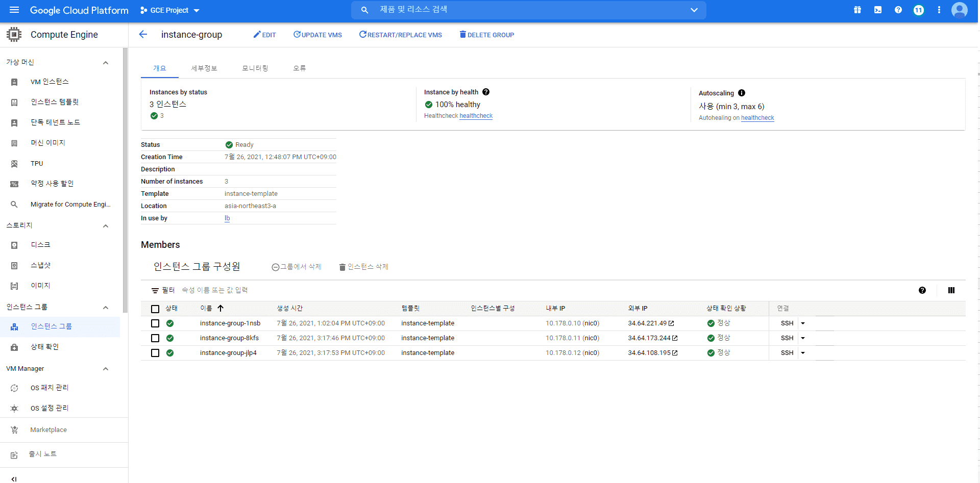Switch to the 세부정보 tab
The width and height of the screenshot is (980, 483).
pos(204,68)
